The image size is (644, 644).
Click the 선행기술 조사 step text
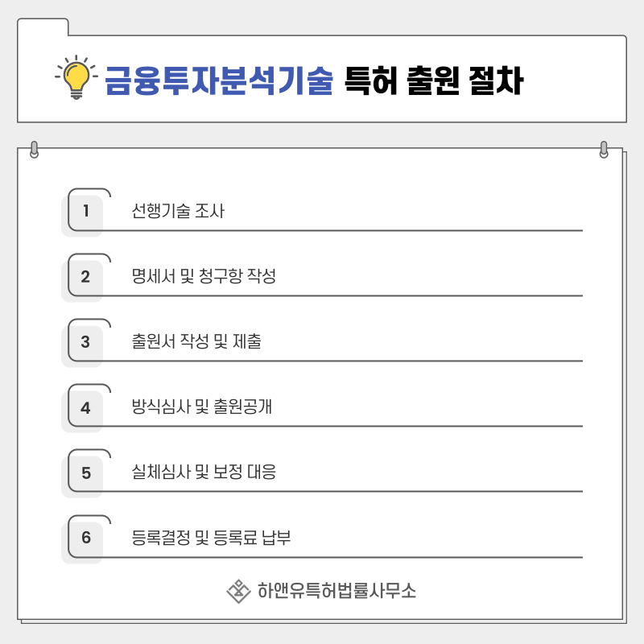pyautogui.click(x=178, y=211)
